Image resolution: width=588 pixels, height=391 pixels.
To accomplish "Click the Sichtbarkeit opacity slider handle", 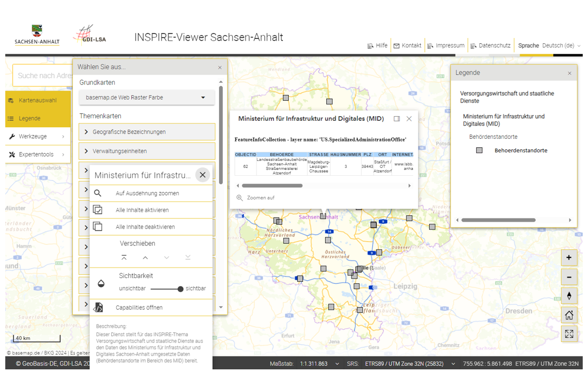I will pos(181,289).
